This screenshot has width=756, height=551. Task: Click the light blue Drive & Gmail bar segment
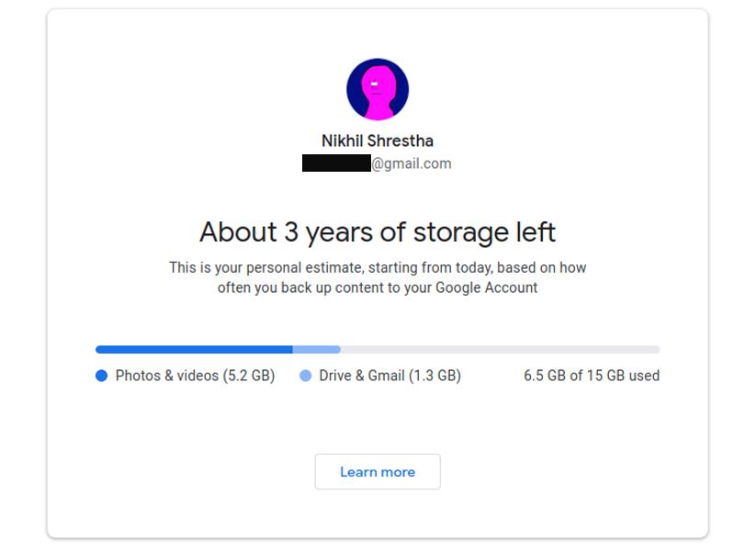tap(317, 350)
